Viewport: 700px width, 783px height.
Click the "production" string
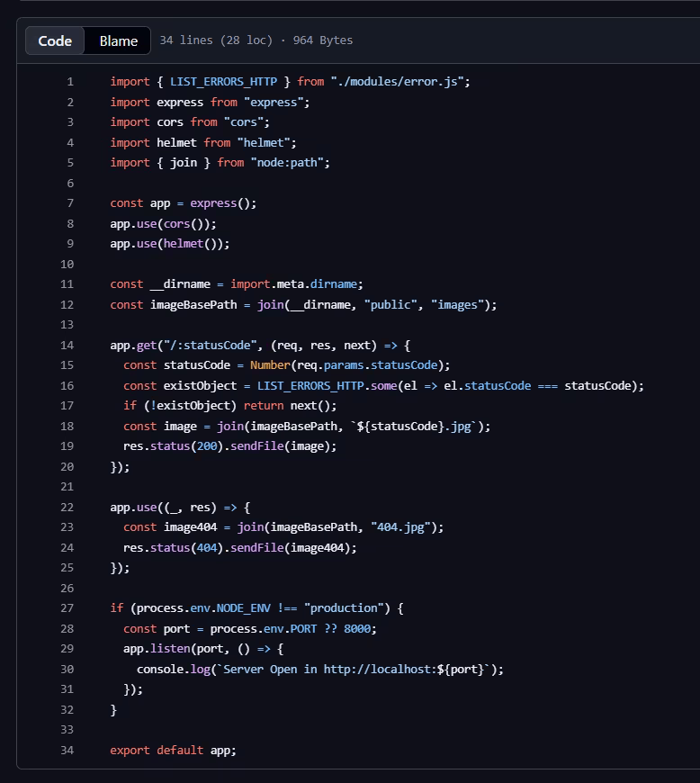[x=344, y=608]
